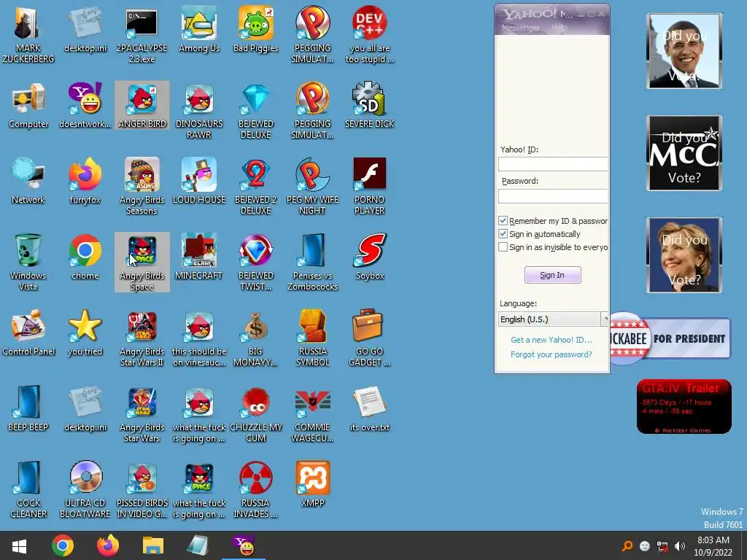The image size is (747, 560).
Task: Select the MINECRAFT desktop icon
Action: [x=199, y=257]
